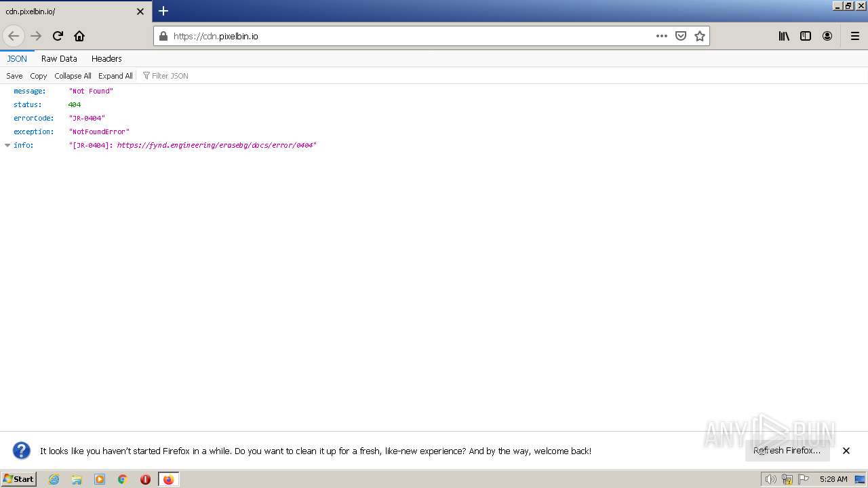This screenshot has width=868, height=488.
Task: Open the network tray icon
Action: 787,479
